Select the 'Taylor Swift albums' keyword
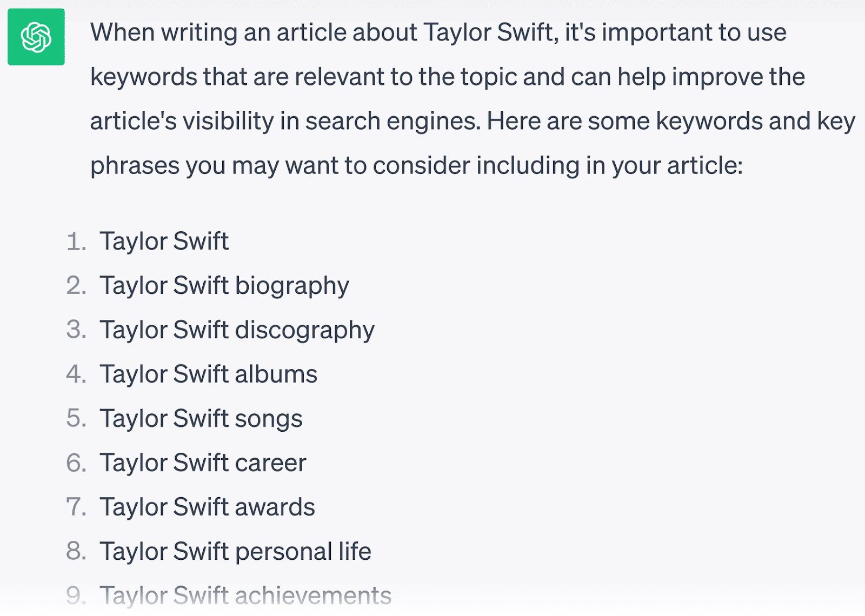The width and height of the screenshot is (865, 616). (x=208, y=374)
